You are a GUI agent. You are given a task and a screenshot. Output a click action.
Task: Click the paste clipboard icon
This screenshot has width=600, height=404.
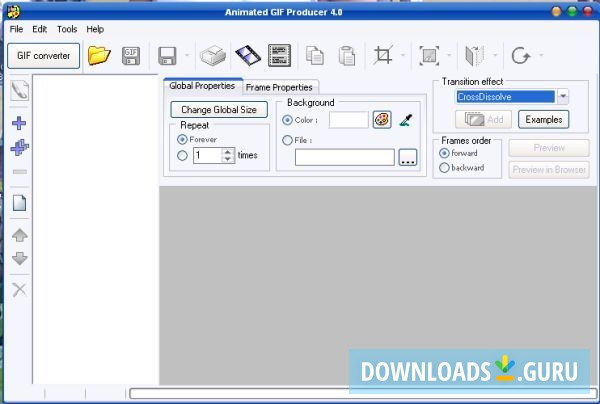point(347,56)
